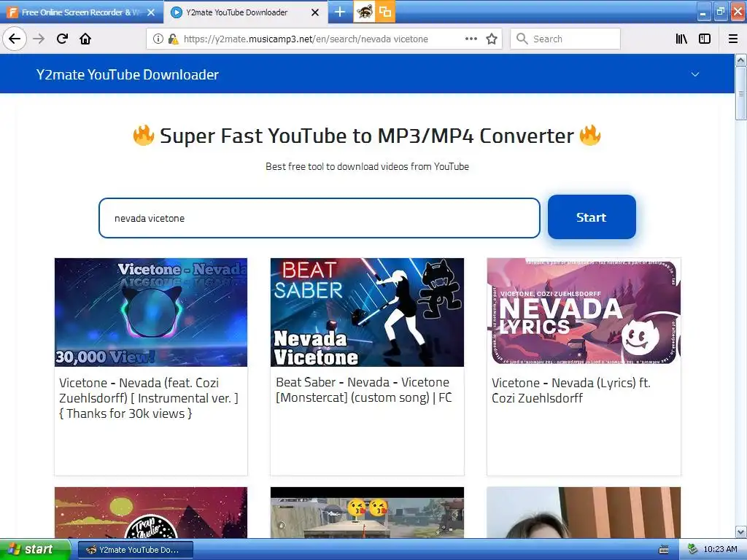
Task: Click the scrollbar down arrow
Action: (741, 532)
